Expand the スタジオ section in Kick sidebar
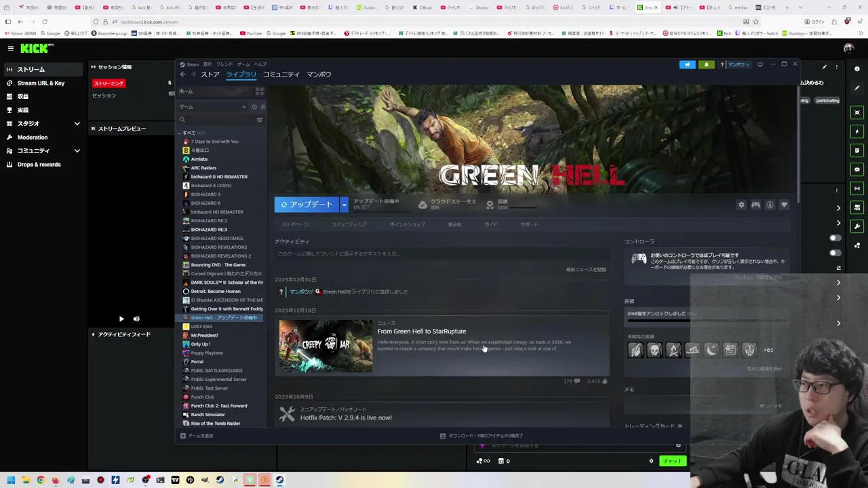 tap(77, 123)
